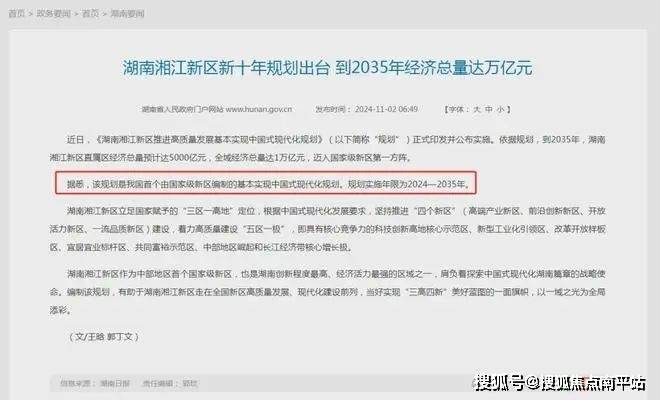Click the paragraph about 中部地区首个国家级新区

[327, 292]
